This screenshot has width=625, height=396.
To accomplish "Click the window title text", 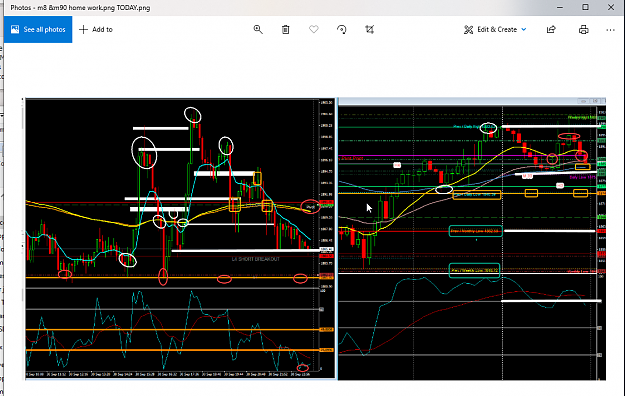I will [x=80, y=8].
